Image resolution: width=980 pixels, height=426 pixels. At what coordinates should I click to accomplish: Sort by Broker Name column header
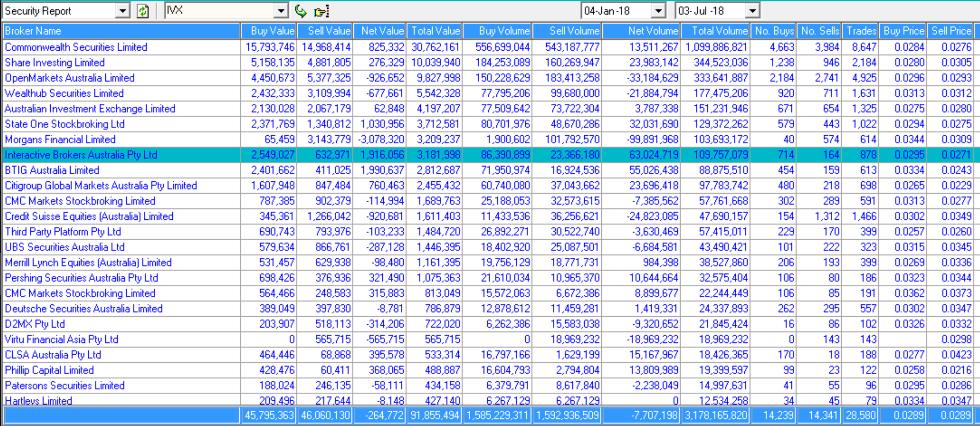[121, 31]
